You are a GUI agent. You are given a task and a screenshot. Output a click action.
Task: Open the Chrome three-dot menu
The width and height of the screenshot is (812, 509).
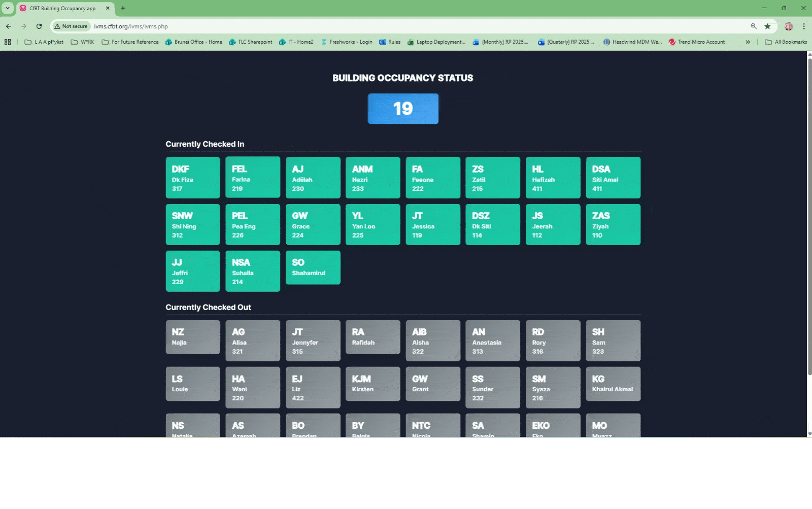tap(804, 26)
